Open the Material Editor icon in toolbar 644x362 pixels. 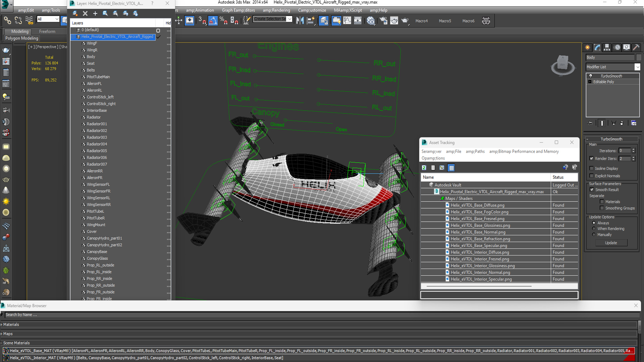tap(371, 21)
